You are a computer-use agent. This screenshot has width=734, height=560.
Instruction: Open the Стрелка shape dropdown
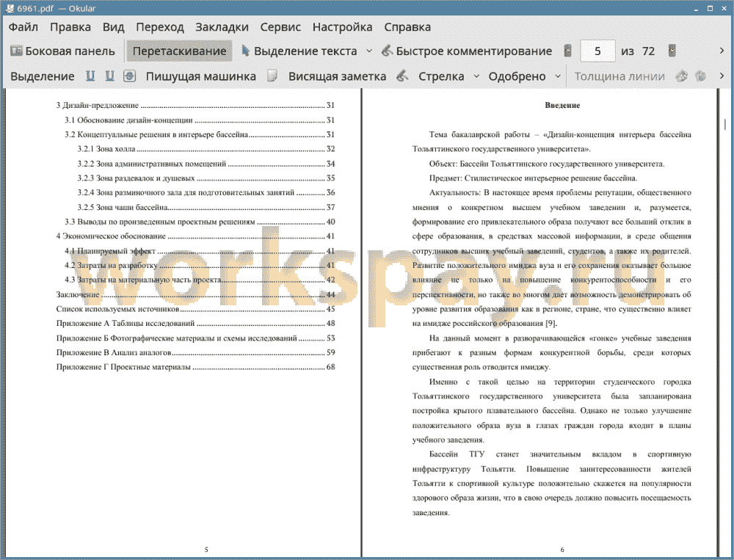(476, 76)
